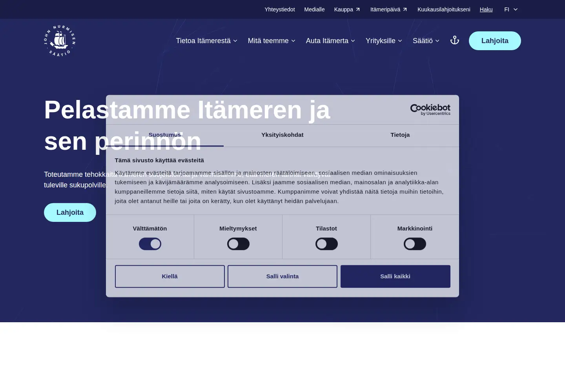Enable the Tilastot cookie switch
The width and height of the screenshot is (565, 392).
pyautogui.click(x=326, y=244)
